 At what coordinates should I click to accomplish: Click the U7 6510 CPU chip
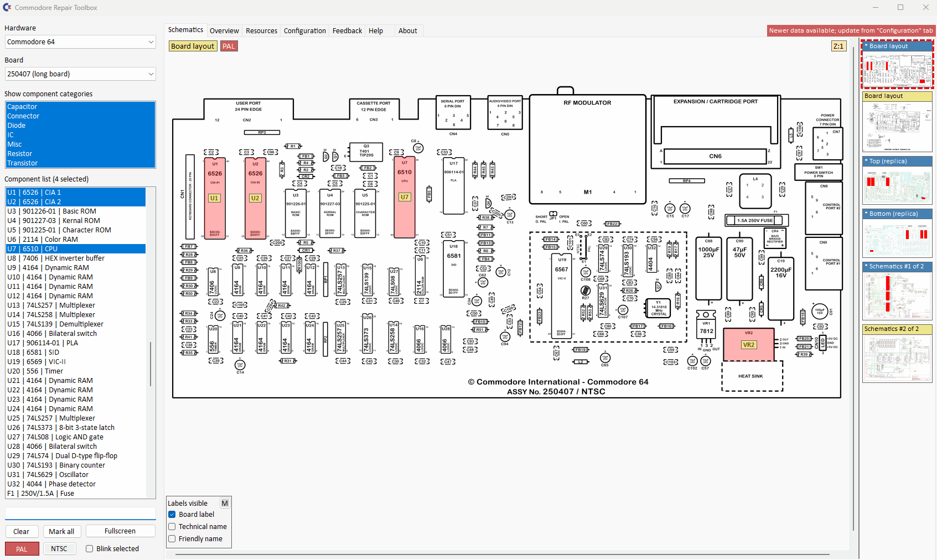405,196
